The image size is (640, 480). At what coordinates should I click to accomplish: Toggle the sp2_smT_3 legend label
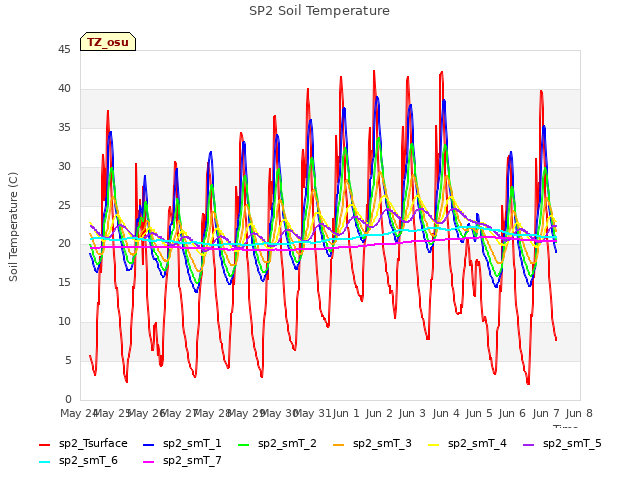[x=382, y=444]
